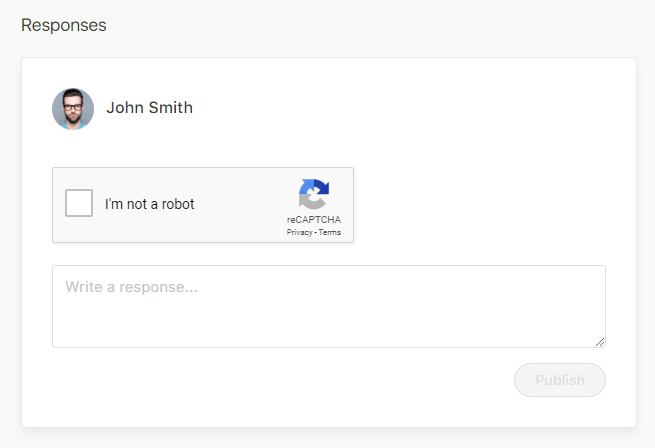Click the "Write a response..." placeholder text
655x448 pixels.
click(x=131, y=287)
